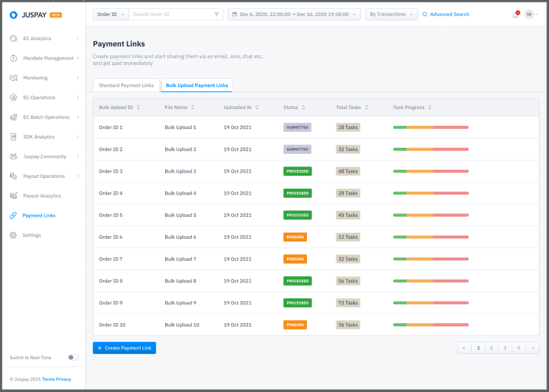Image resolution: width=549 pixels, height=392 pixels.
Task: Open the Order ID dropdown
Action: (x=110, y=14)
